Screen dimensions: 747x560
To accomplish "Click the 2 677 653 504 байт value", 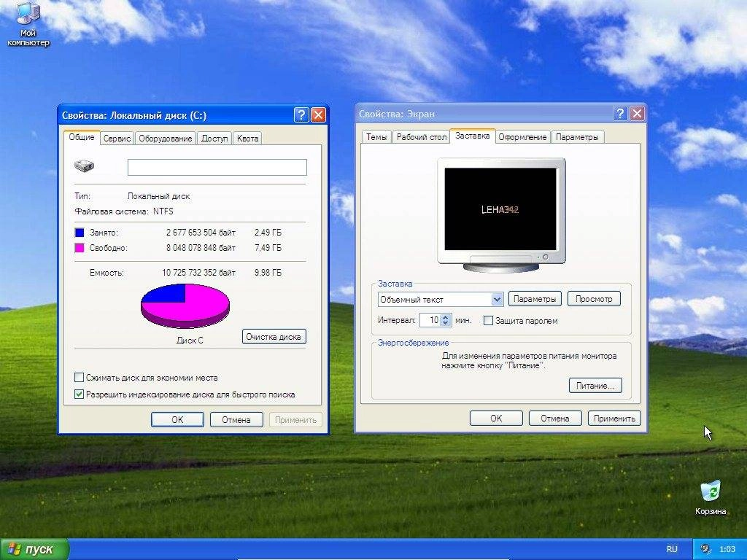I will [x=201, y=233].
